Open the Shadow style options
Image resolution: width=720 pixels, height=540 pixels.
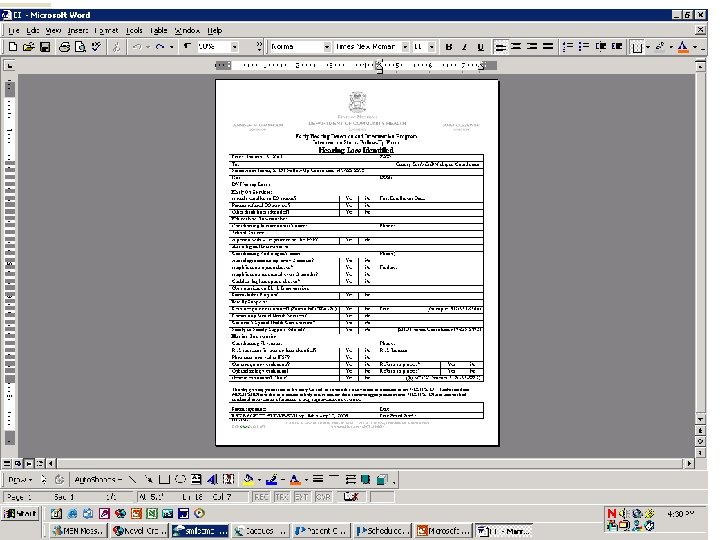pos(366,479)
